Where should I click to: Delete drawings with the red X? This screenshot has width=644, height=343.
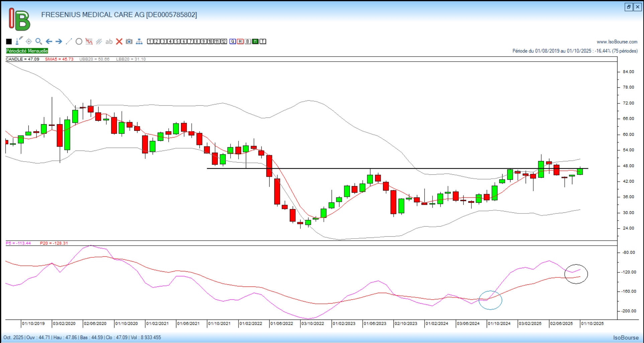[119, 41]
